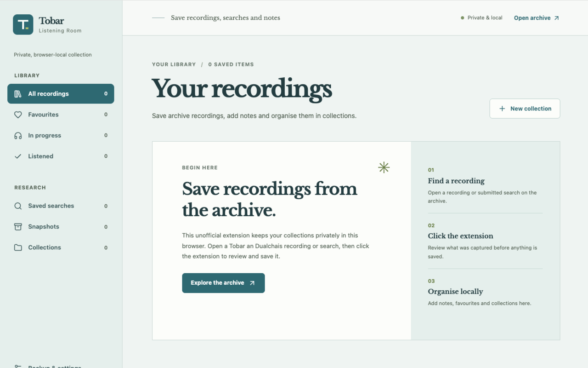Click the Snapshots archive box icon

click(x=18, y=227)
